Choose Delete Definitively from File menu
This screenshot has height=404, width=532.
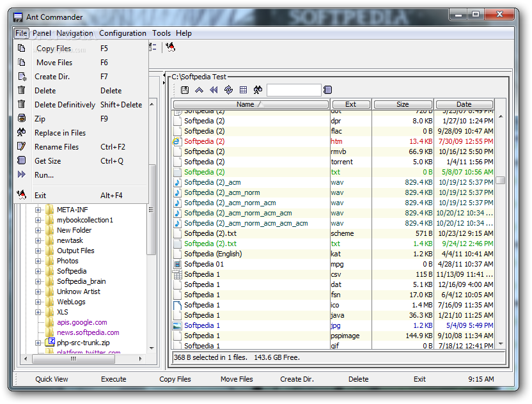[81, 104]
